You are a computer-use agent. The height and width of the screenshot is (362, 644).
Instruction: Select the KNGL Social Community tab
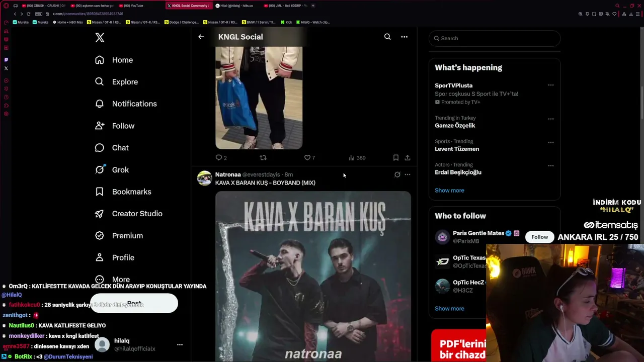pos(189,6)
